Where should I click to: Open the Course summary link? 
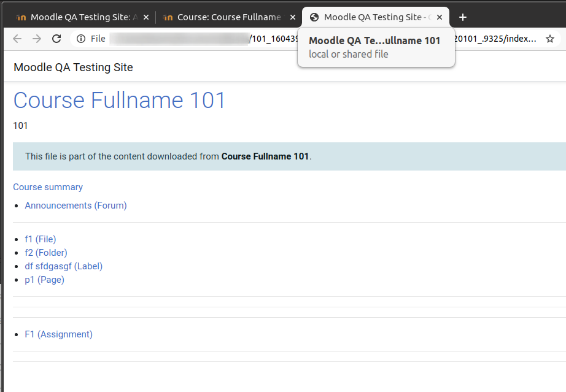[x=48, y=187]
